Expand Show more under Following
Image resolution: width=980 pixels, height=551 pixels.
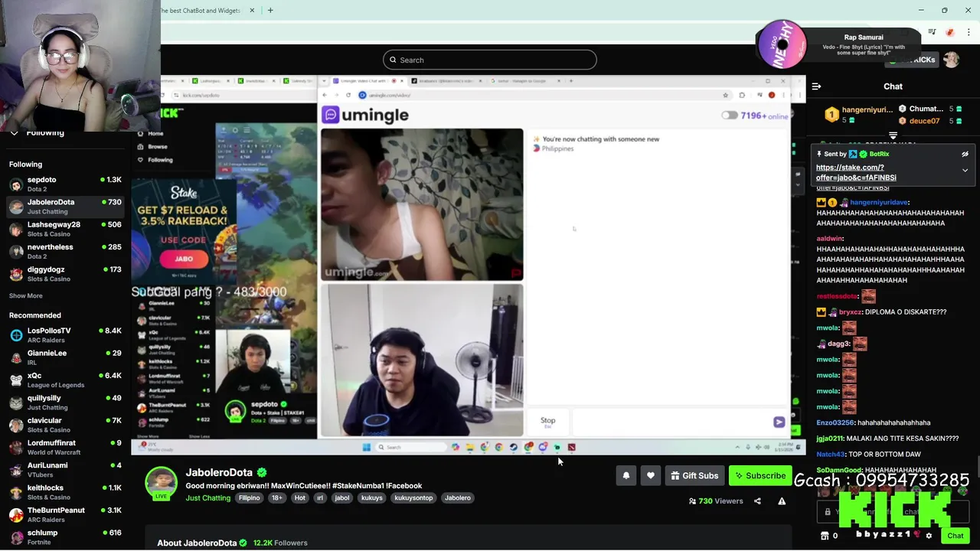click(x=25, y=296)
